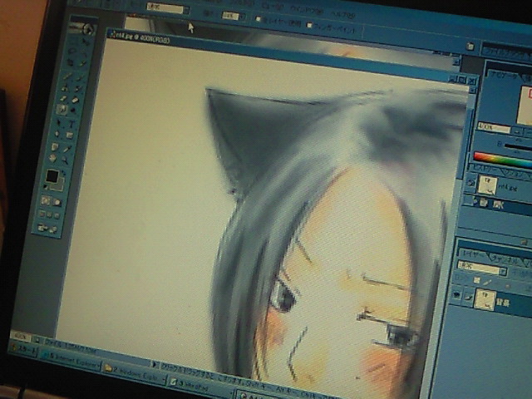
Task: Select the Eraser tool
Action: click(x=63, y=98)
